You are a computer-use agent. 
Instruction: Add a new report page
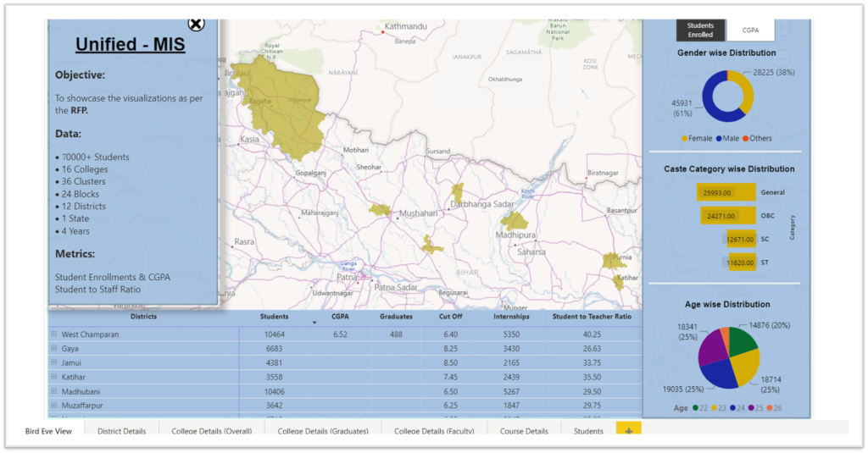tap(628, 431)
